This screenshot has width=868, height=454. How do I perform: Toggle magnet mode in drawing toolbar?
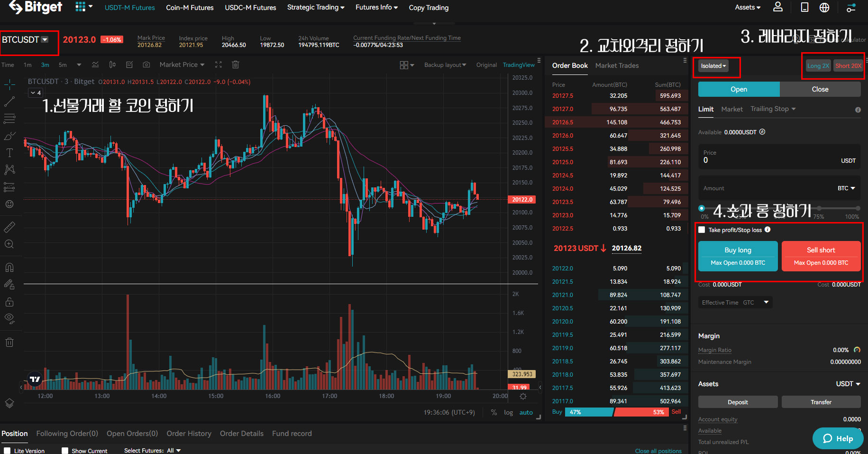point(9,268)
